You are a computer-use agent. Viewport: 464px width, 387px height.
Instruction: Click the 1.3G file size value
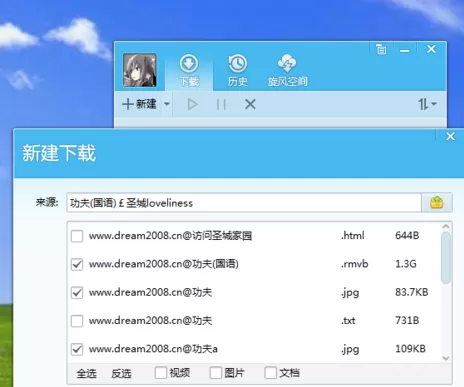click(406, 264)
